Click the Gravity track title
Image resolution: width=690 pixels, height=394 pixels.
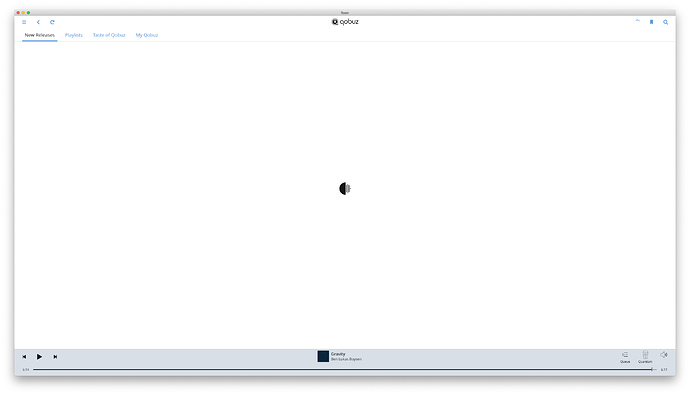pos(338,354)
